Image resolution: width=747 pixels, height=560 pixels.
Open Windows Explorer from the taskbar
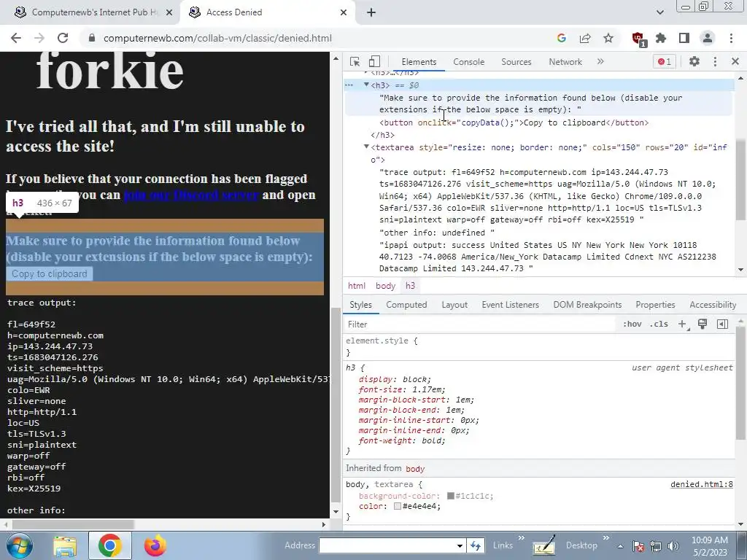tap(65, 545)
